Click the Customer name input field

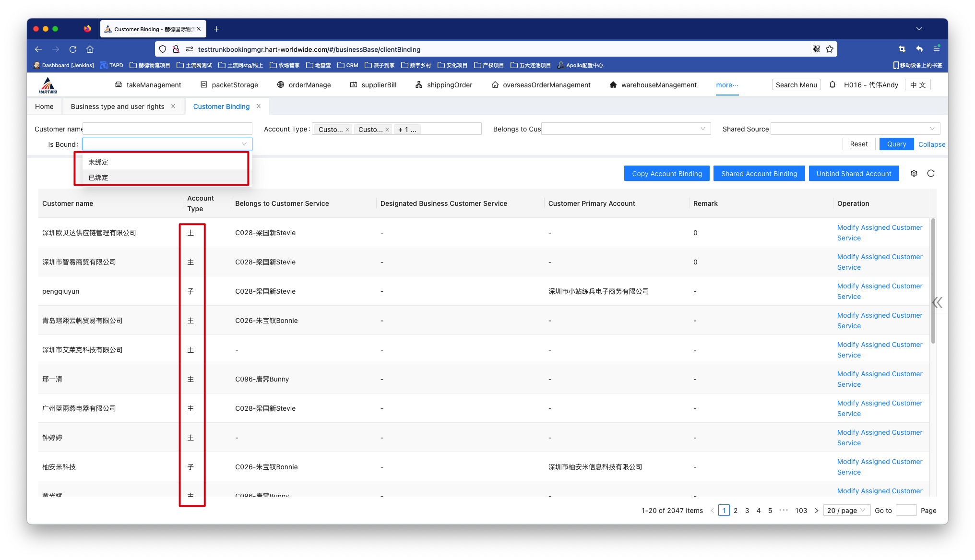pyautogui.click(x=167, y=129)
